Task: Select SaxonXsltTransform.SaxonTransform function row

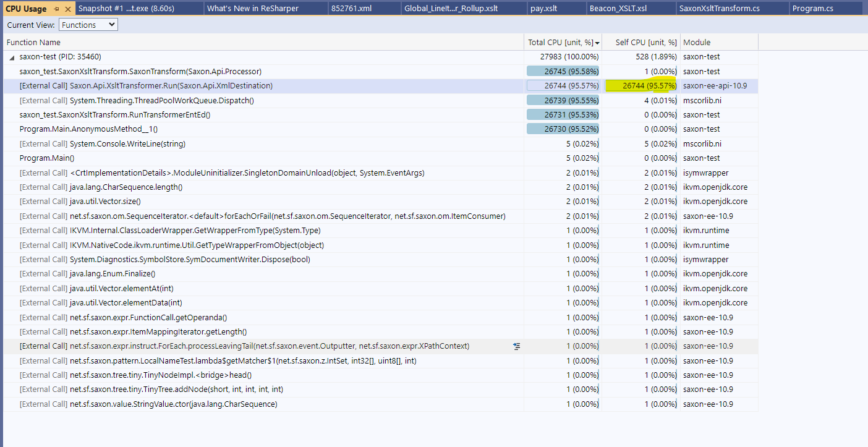Action: pos(380,72)
